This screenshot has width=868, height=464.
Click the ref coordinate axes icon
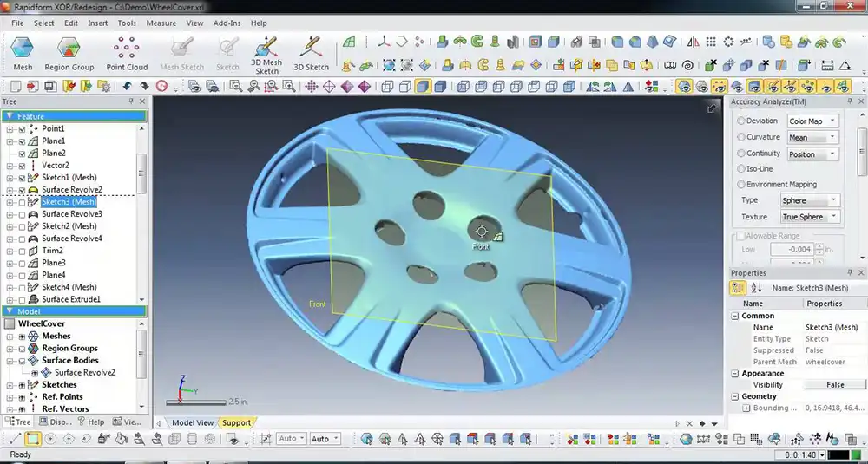[384, 42]
